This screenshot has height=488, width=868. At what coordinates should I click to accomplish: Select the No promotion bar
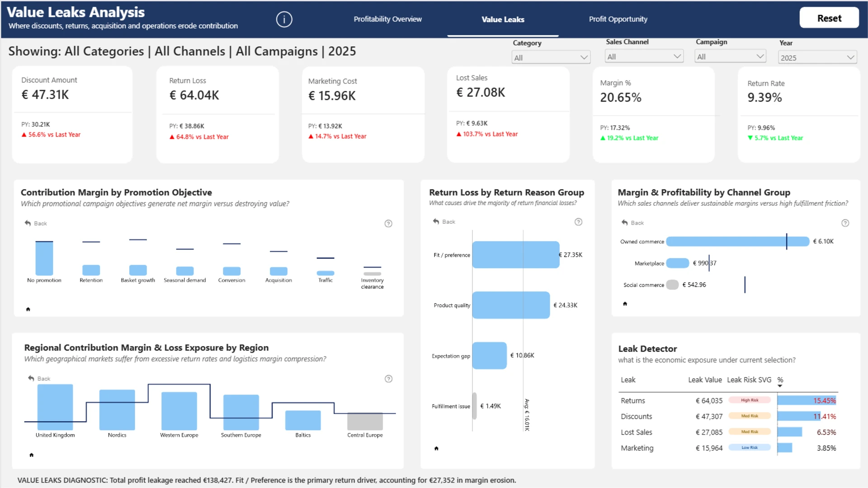coord(44,258)
